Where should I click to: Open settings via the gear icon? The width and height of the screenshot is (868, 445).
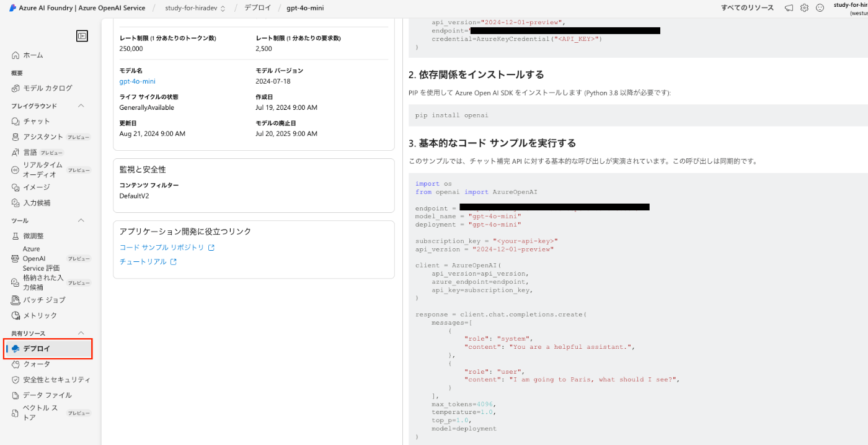coord(804,8)
